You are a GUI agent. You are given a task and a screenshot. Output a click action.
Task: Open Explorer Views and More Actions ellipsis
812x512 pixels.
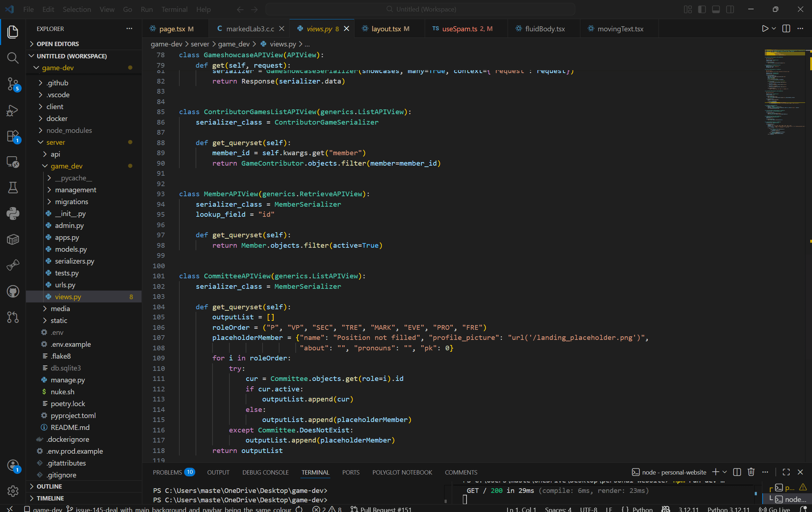pyautogui.click(x=129, y=28)
